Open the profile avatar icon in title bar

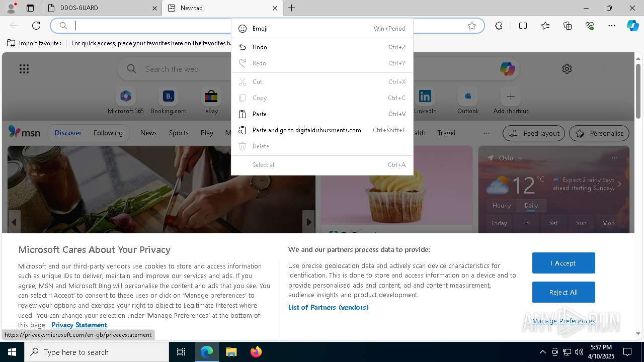(11, 8)
